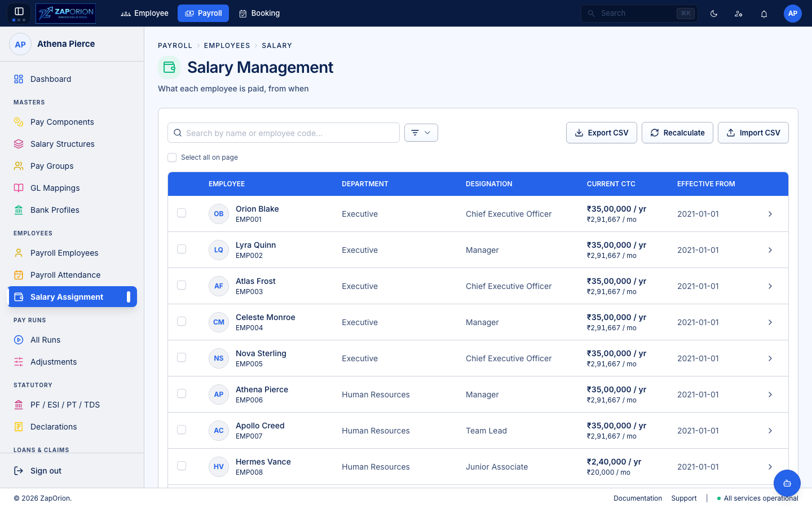Open GL Mappings
Screen dimensions: 812x508
[72, 188]
